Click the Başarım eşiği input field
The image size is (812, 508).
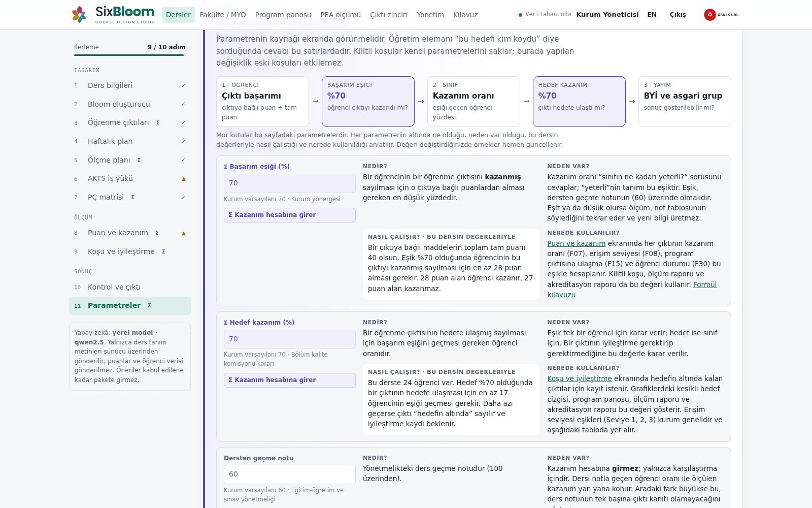point(290,183)
